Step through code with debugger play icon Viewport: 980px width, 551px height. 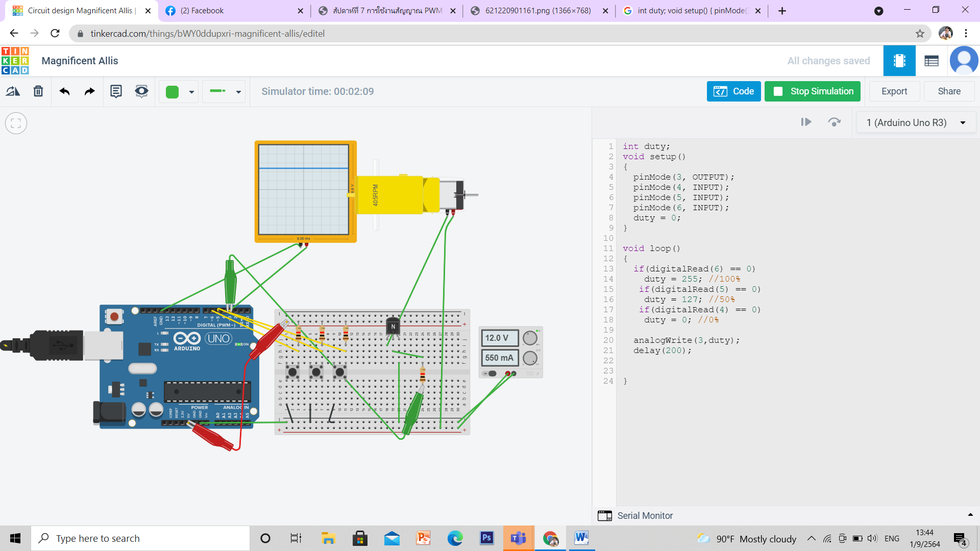806,122
